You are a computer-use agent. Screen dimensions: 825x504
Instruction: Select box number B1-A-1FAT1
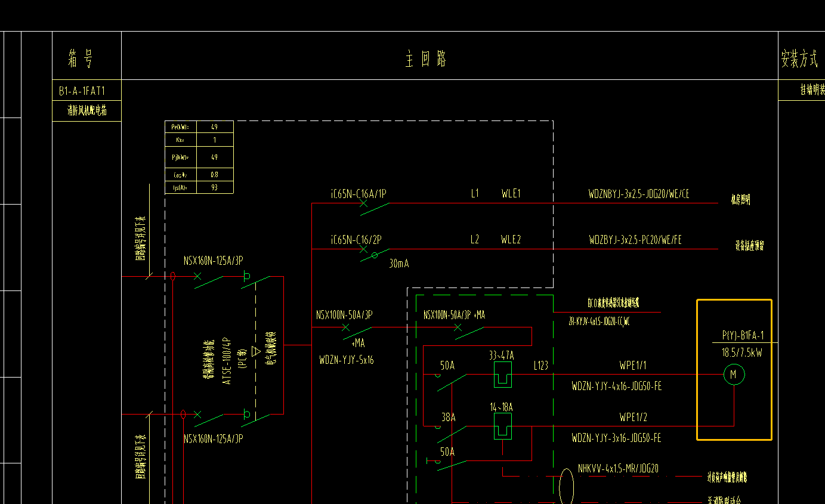[x=82, y=91]
